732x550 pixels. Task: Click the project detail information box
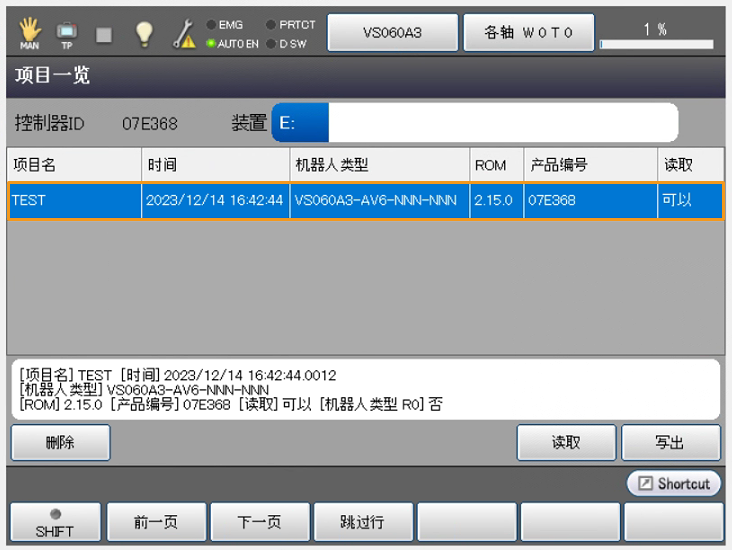click(x=366, y=389)
